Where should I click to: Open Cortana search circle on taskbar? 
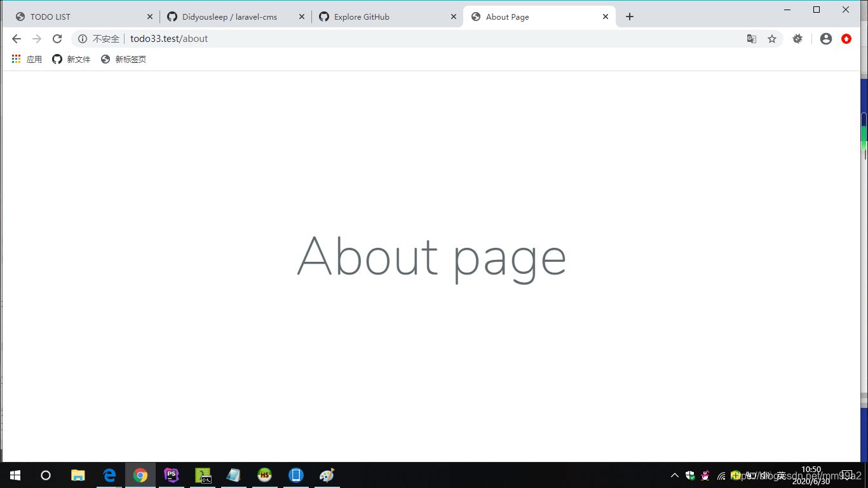(x=46, y=475)
